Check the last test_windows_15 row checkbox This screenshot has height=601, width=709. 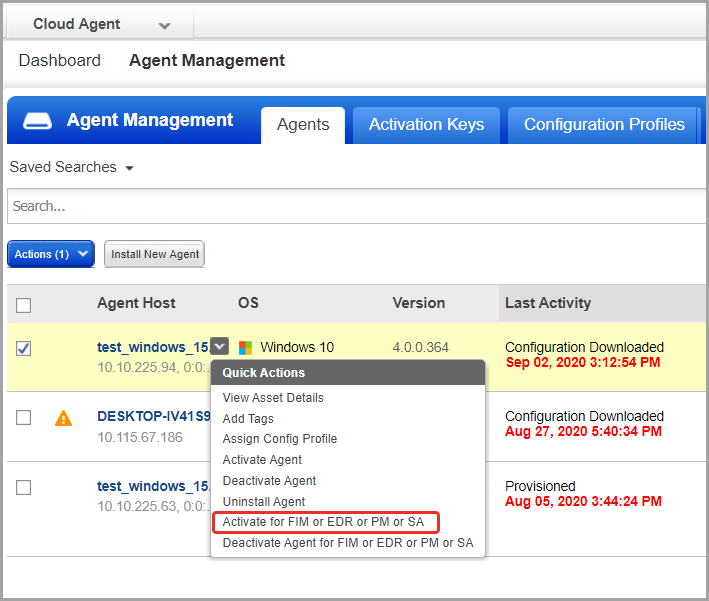tap(24, 487)
